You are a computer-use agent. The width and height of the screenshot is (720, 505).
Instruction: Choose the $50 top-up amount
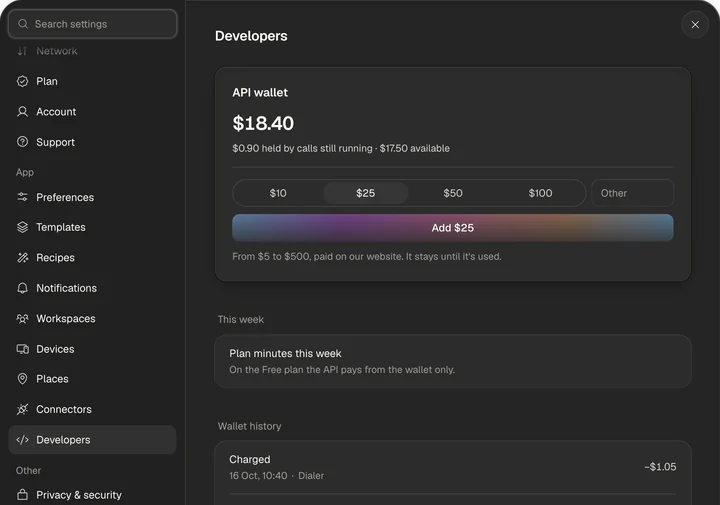(453, 193)
